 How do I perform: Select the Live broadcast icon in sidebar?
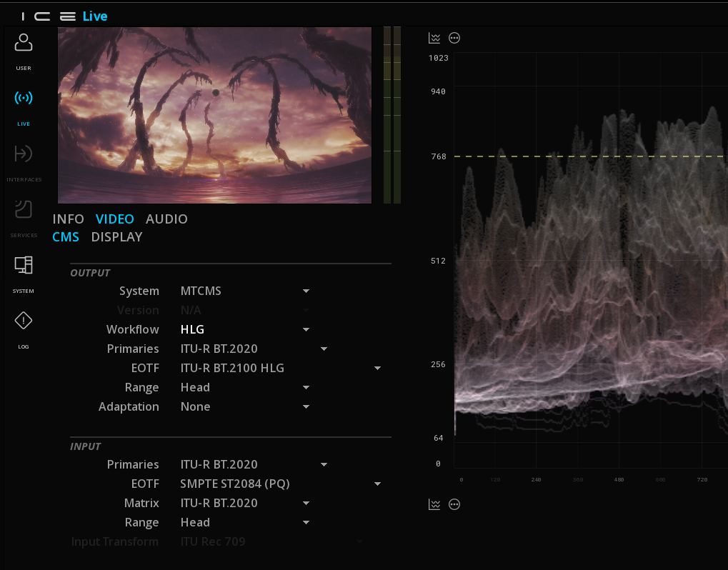pyautogui.click(x=23, y=97)
